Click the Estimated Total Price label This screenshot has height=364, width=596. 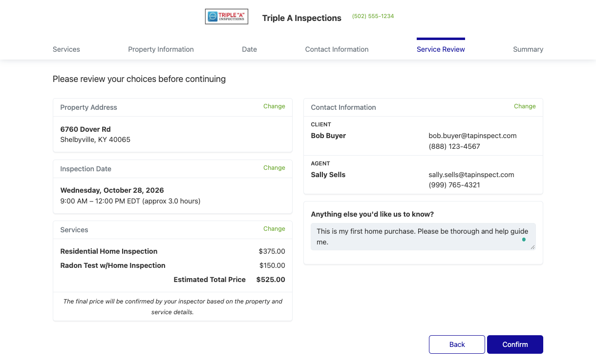tap(210, 280)
